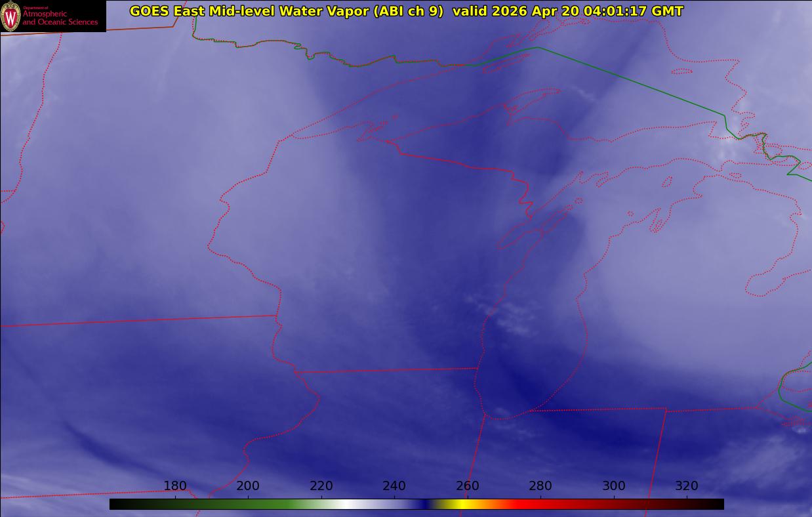Click the 180 colorbar tick label

pos(175,486)
